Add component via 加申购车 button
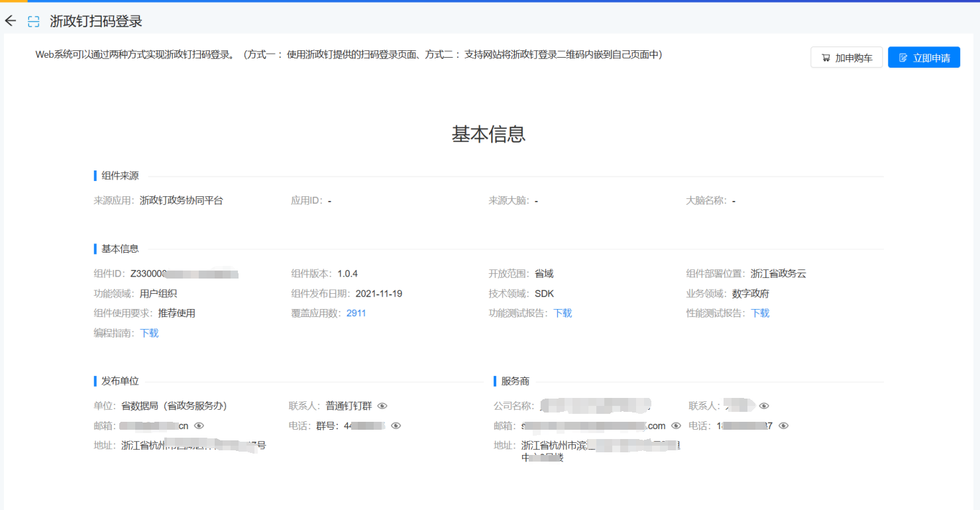Viewport: 980px width, 510px height. pos(846,58)
